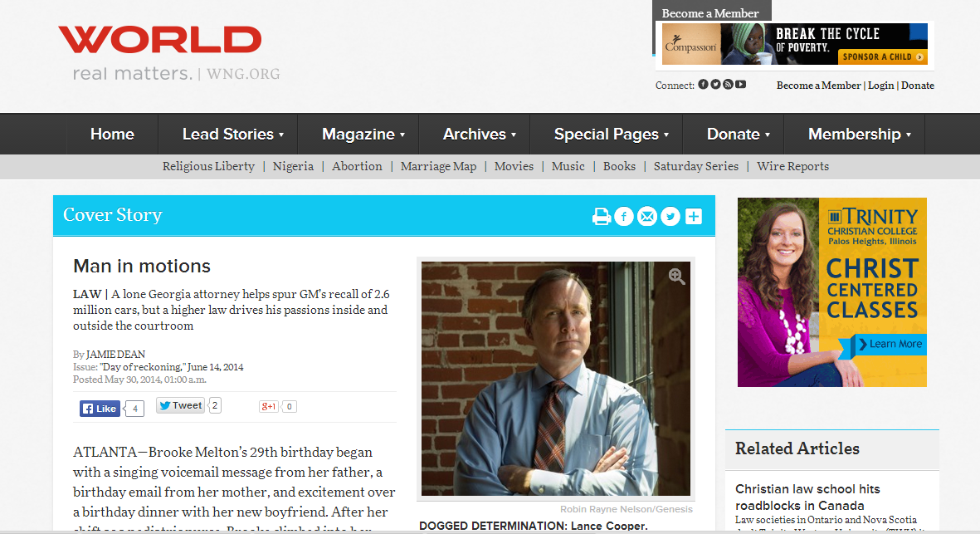Click the Google +1 button
Viewport: 980px width, 534px height.
pyautogui.click(x=269, y=406)
